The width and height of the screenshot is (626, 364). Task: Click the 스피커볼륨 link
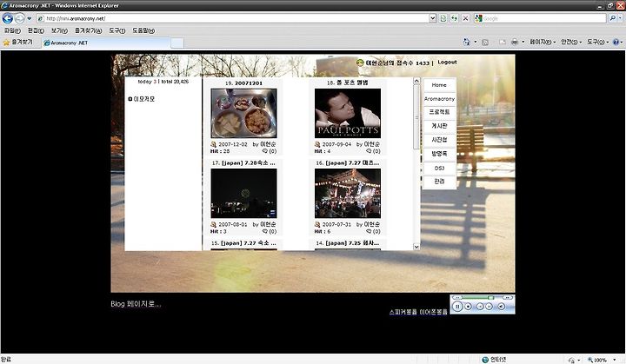[403, 312]
